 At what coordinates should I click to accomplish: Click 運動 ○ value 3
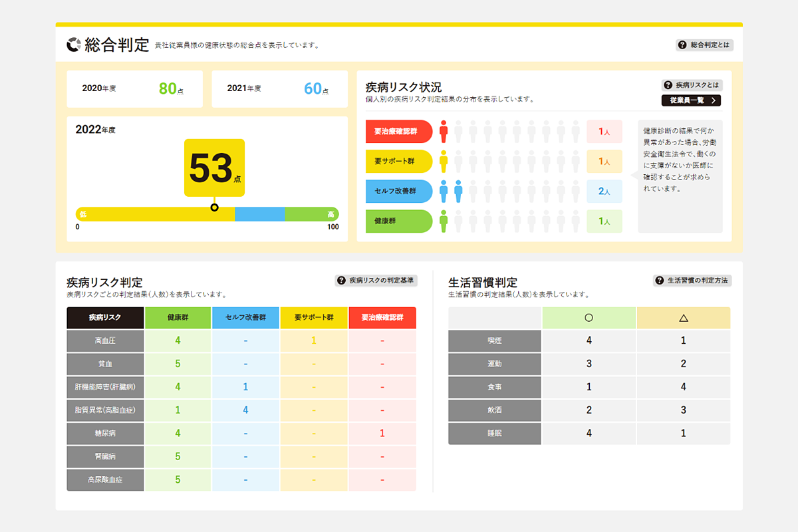point(589,364)
